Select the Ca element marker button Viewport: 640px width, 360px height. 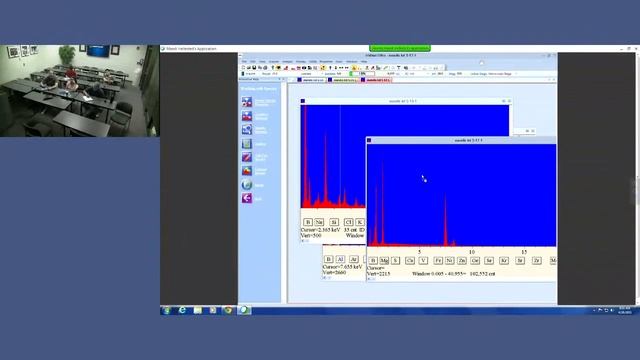pos(410,260)
